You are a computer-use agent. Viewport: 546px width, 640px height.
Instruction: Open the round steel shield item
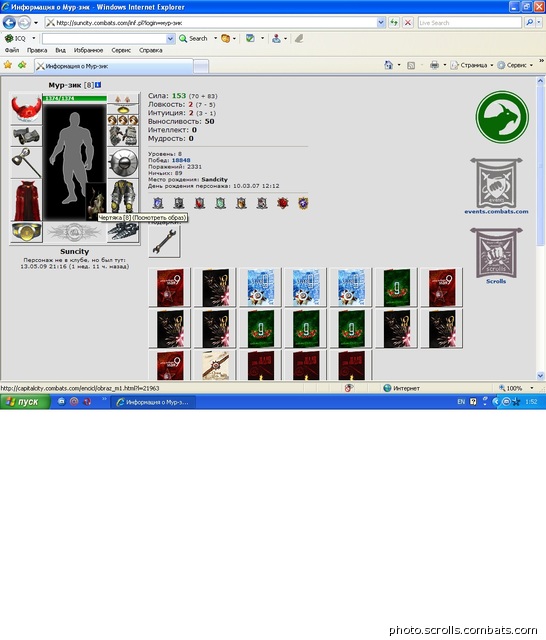[x=123, y=162]
